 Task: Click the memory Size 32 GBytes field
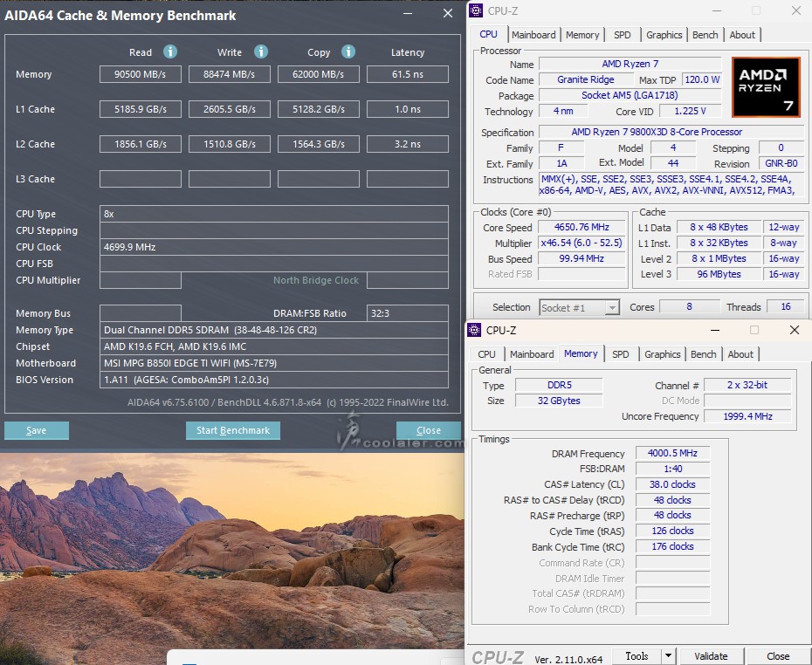click(x=559, y=401)
